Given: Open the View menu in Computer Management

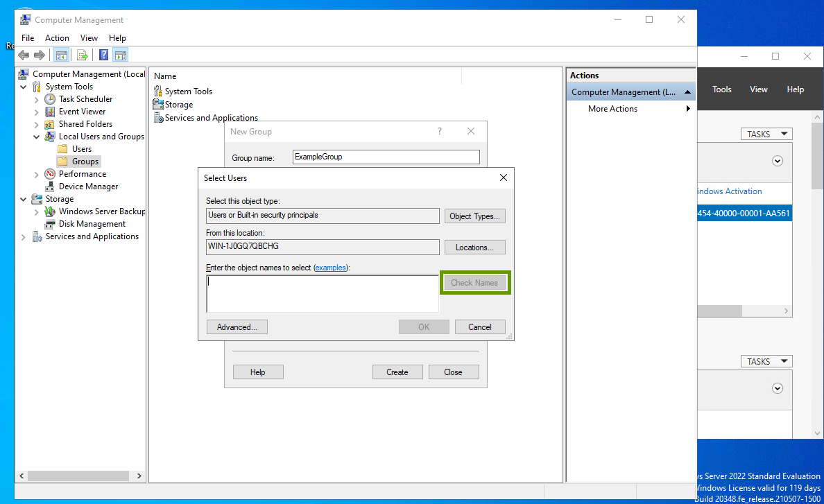Looking at the screenshot, I should pos(89,38).
